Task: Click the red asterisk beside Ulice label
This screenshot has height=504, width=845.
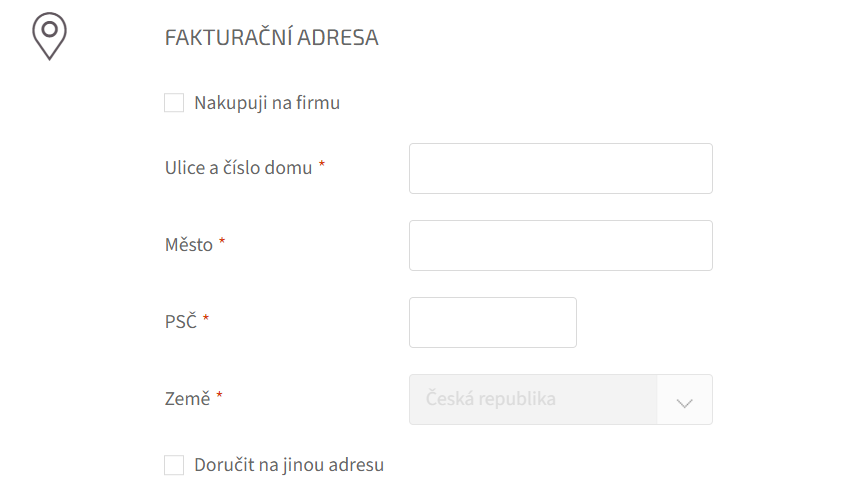Action: pyautogui.click(x=322, y=166)
